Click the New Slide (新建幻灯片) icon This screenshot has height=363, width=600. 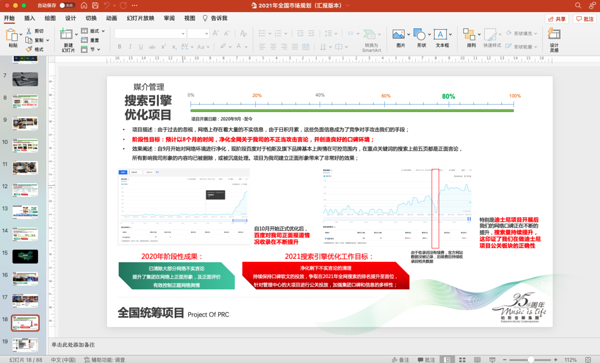click(66, 34)
